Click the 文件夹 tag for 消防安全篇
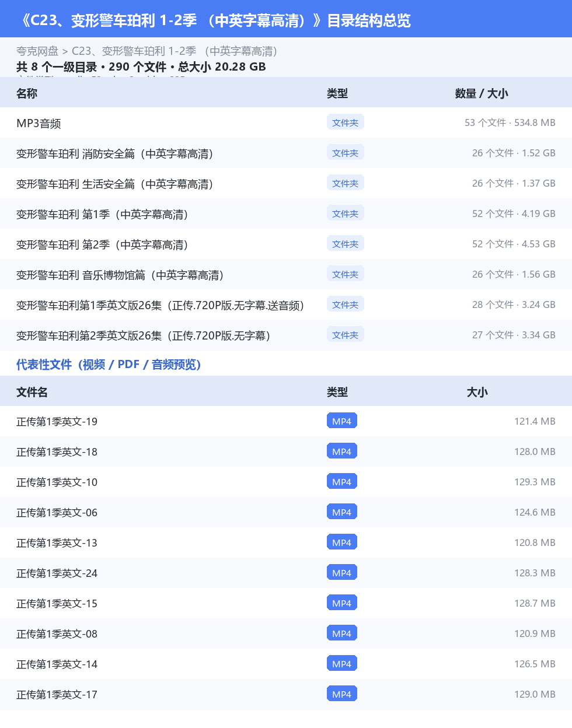 point(346,153)
